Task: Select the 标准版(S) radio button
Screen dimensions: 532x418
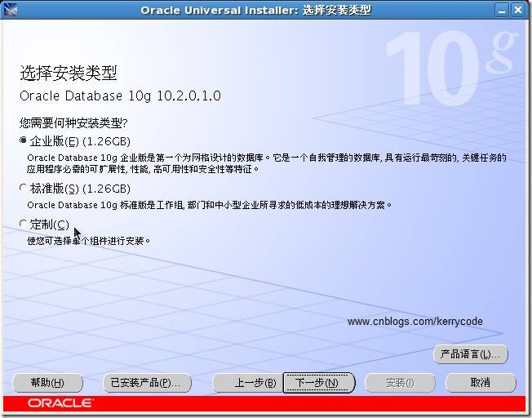Action: (x=23, y=188)
